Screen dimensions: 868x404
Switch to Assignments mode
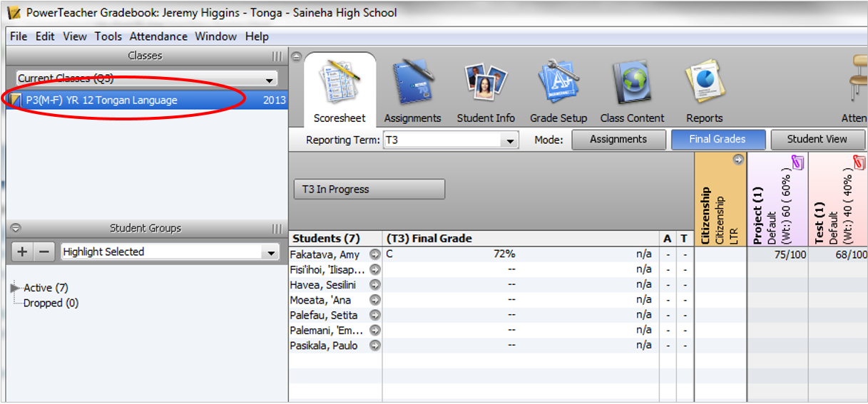pyautogui.click(x=618, y=140)
